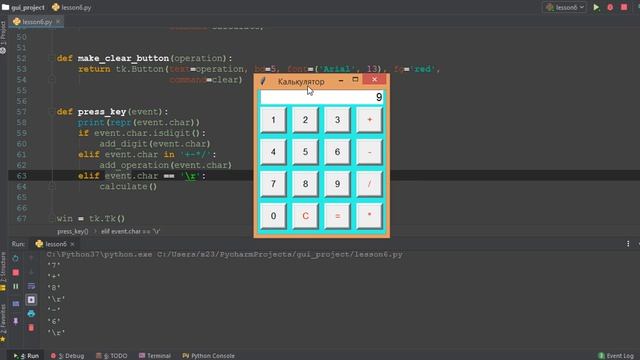The height and width of the screenshot is (360, 640).
Task: Open the TODO tool window at the bottom
Action: pos(112,356)
